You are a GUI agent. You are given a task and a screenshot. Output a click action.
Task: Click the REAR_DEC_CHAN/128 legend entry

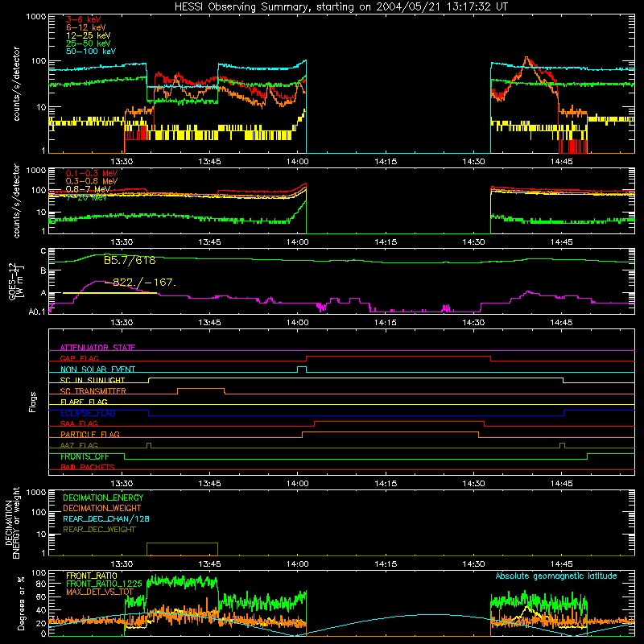106,518
